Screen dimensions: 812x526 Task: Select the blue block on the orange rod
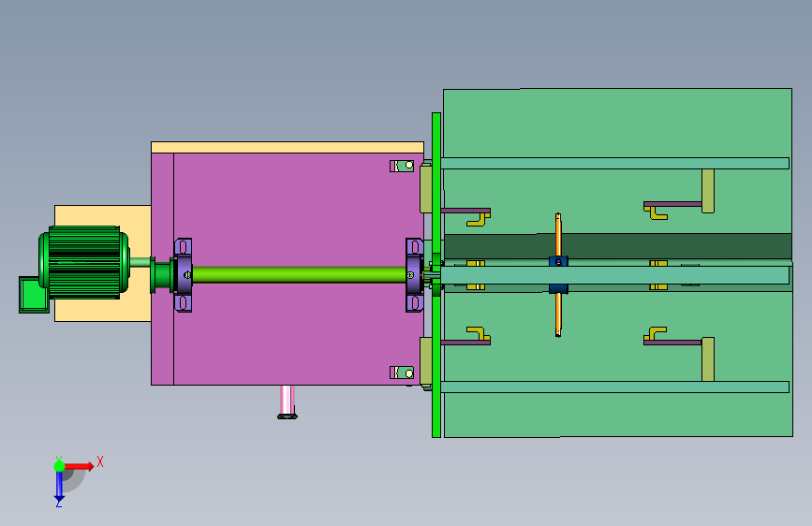coord(558,261)
